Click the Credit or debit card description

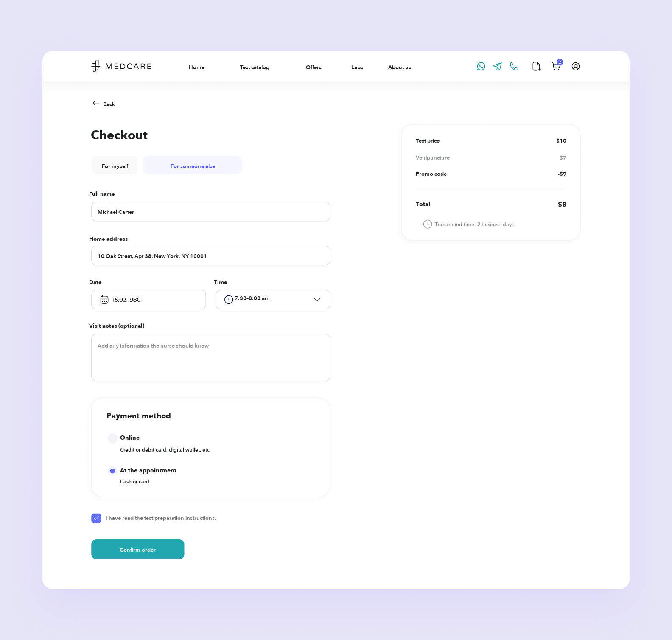click(x=165, y=450)
